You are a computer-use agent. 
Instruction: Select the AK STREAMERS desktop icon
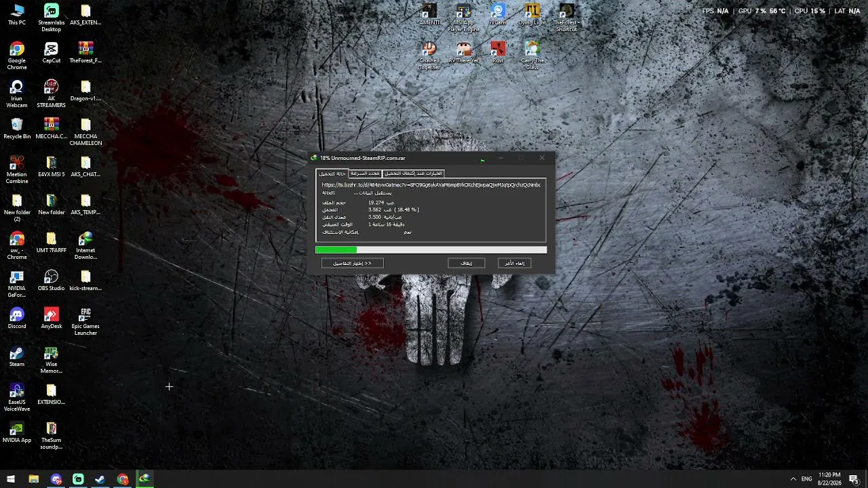52,94
